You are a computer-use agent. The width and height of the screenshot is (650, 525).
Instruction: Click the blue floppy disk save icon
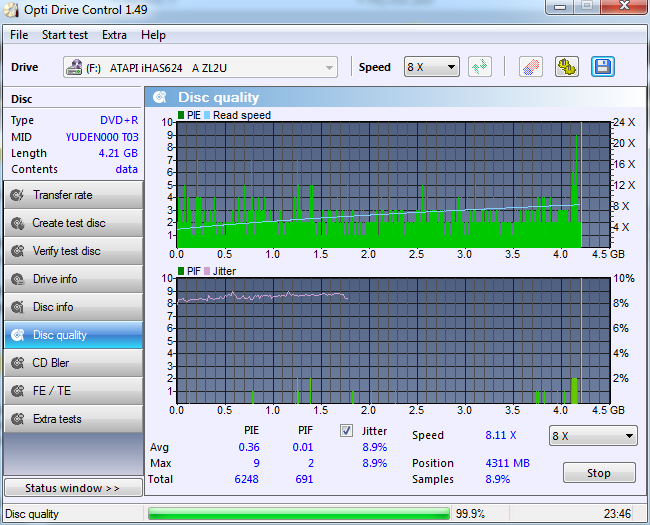603,67
